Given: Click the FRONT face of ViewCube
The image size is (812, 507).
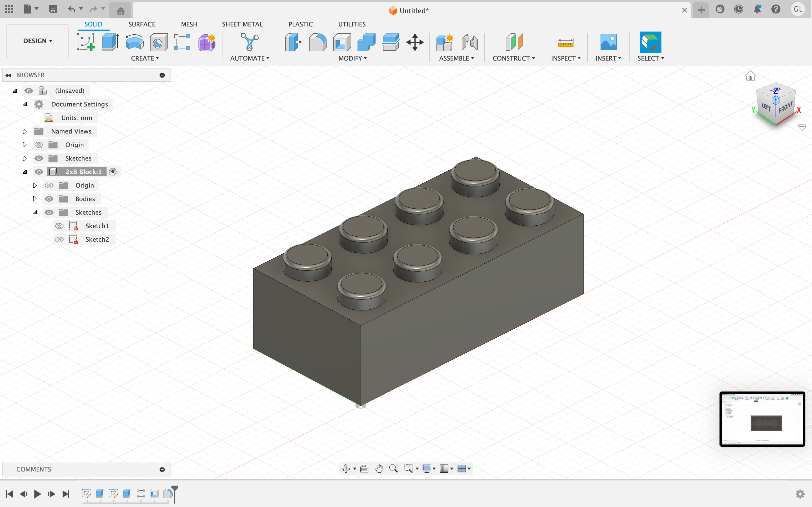Looking at the screenshot, I should (x=785, y=108).
